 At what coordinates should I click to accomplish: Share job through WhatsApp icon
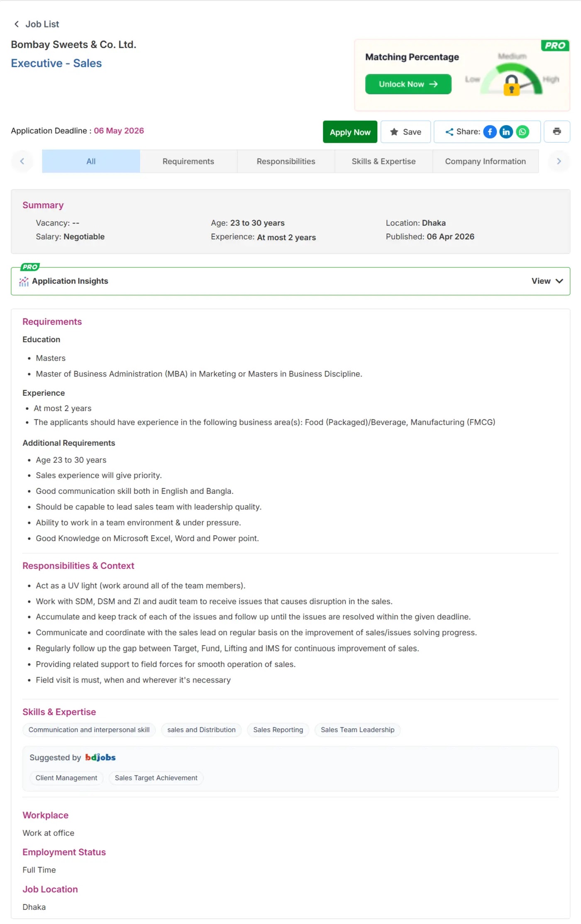[x=522, y=132]
